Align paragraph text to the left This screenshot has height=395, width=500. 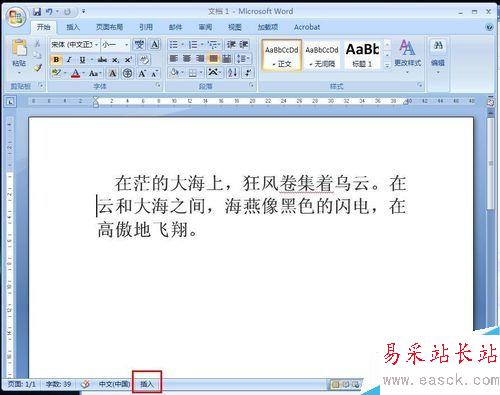click(x=174, y=59)
